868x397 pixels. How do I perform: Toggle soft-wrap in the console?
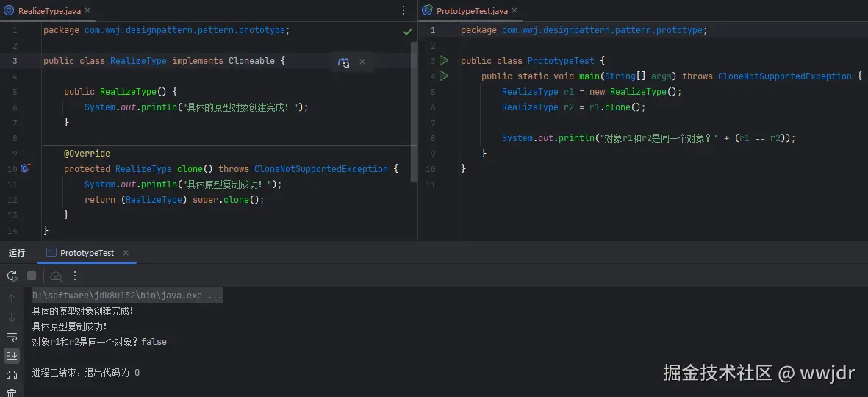pyautogui.click(x=12, y=337)
